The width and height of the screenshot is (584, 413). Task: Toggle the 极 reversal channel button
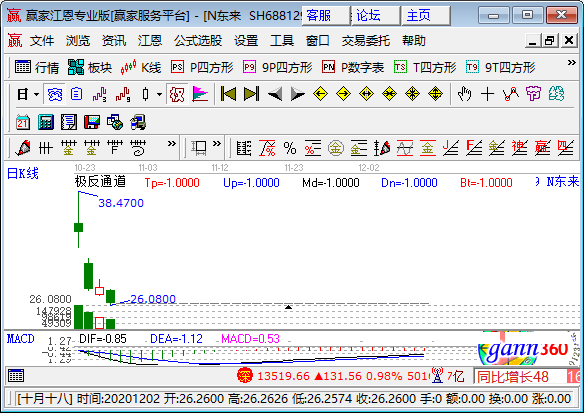(177, 94)
